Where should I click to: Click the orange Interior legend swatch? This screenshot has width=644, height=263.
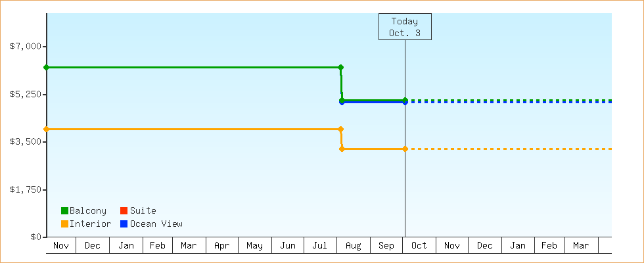tap(64, 224)
